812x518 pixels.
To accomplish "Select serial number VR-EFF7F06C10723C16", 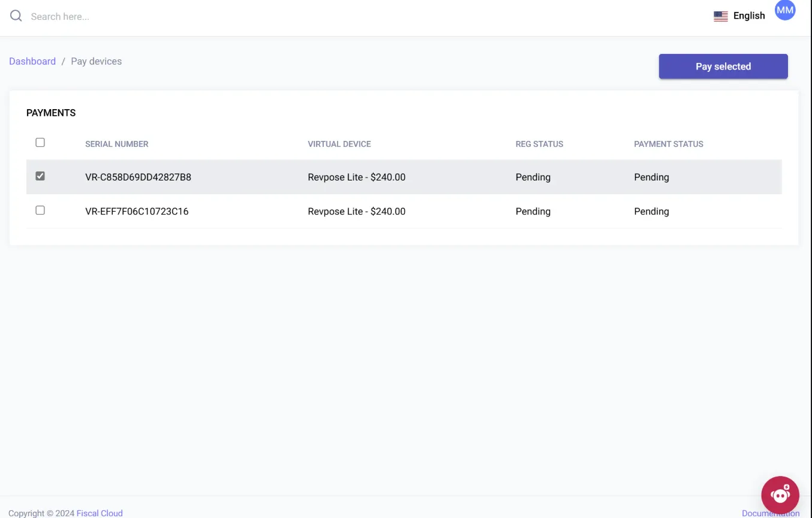I will pos(137,211).
